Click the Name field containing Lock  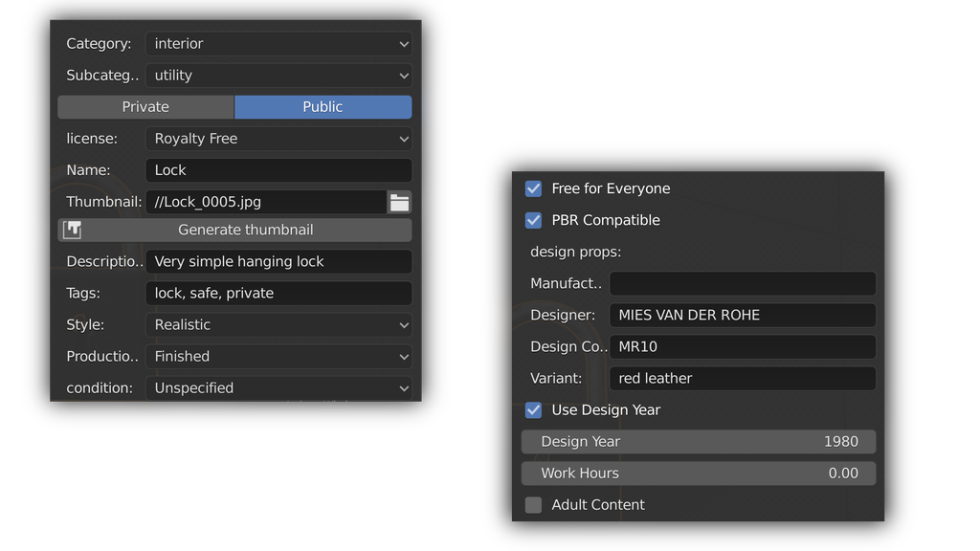(278, 170)
